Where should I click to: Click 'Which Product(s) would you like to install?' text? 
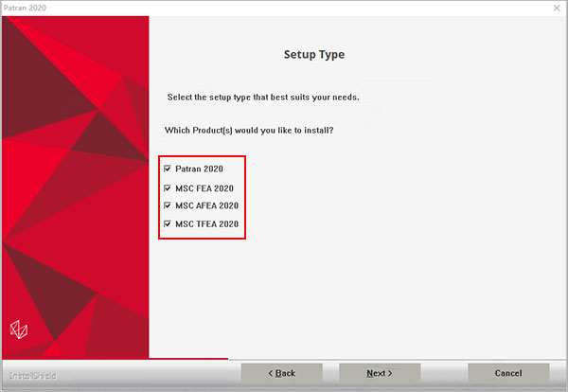coord(249,130)
